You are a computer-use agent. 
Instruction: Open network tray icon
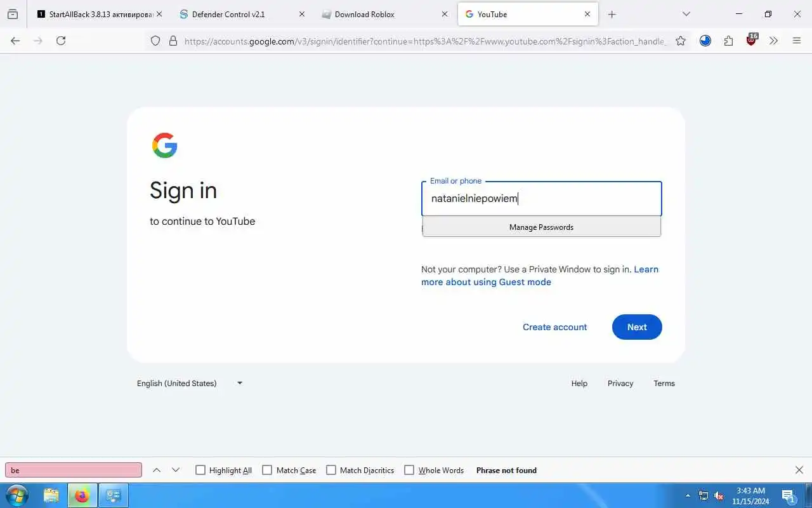704,495
